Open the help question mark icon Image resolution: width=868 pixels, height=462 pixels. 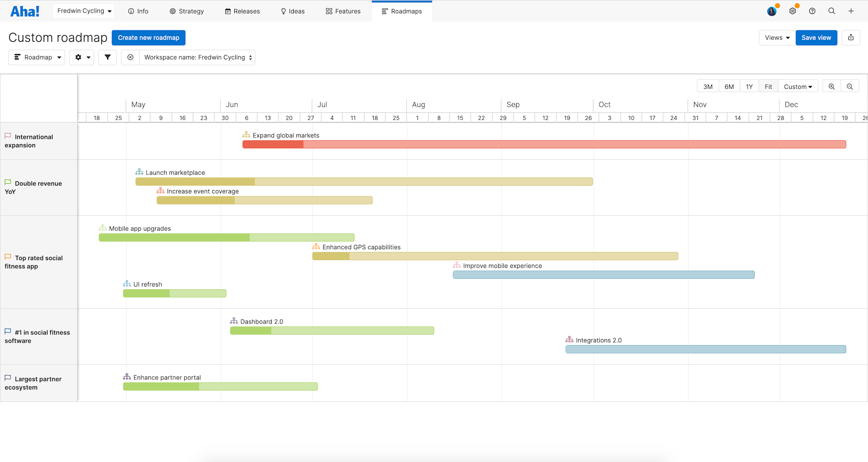pos(812,11)
